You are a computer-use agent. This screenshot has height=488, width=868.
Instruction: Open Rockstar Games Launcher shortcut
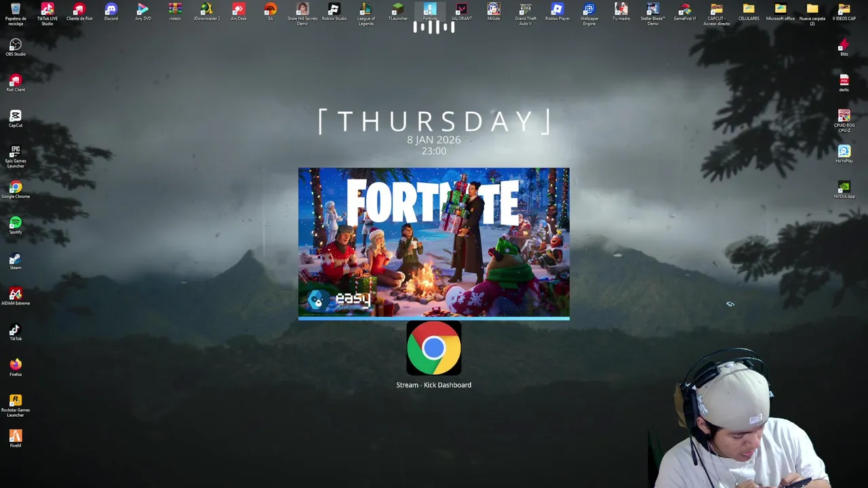point(16,405)
